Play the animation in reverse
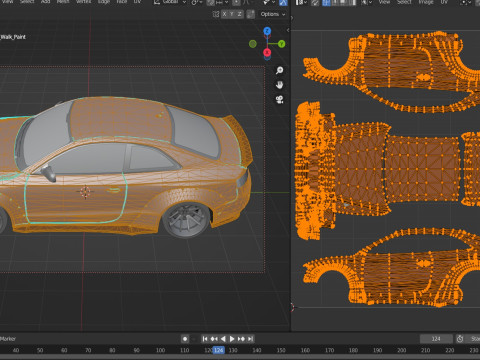This screenshot has width=480, height=360. click(x=223, y=339)
